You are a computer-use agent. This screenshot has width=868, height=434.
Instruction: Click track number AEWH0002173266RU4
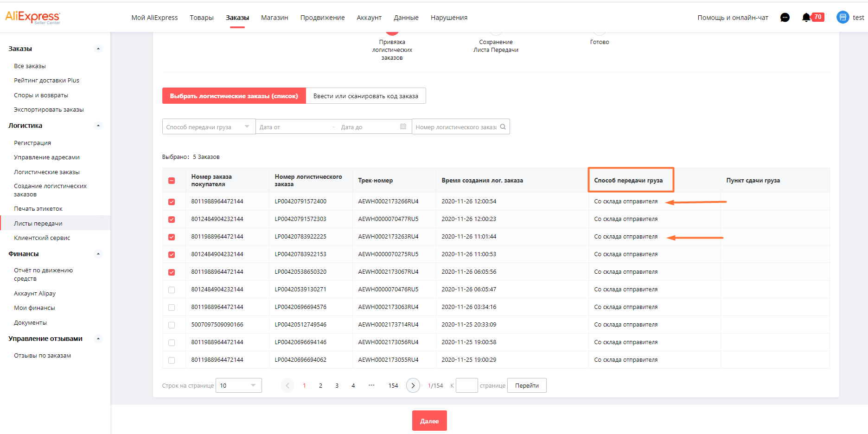pos(388,201)
